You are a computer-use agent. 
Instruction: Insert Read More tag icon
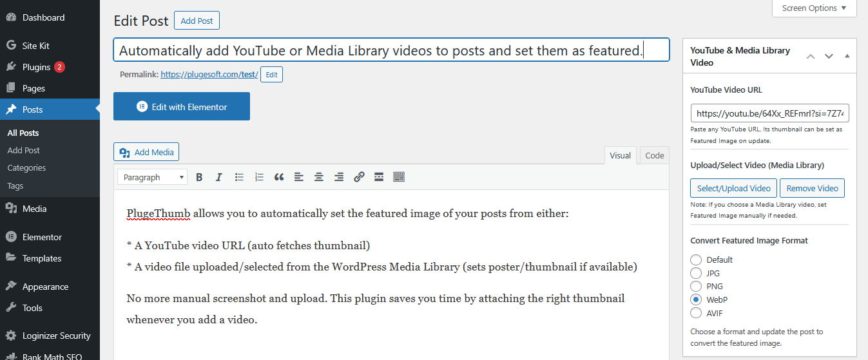click(x=379, y=177)
